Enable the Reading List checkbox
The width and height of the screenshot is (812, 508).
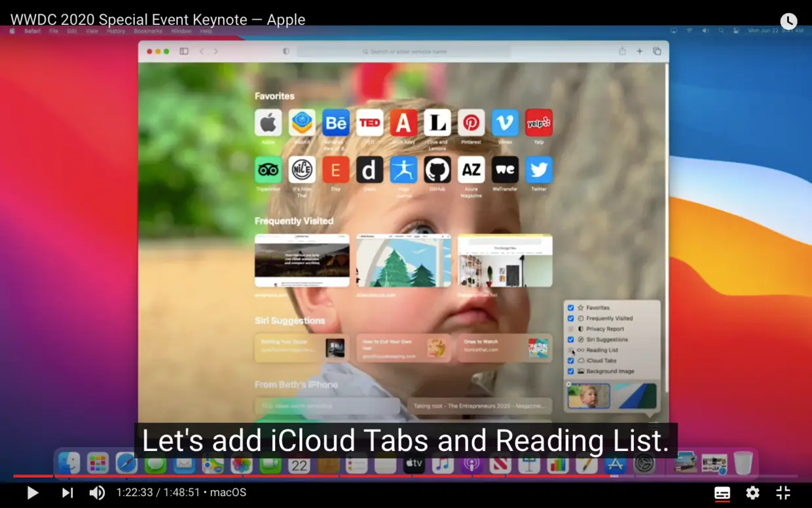click(x=570, y=350)
